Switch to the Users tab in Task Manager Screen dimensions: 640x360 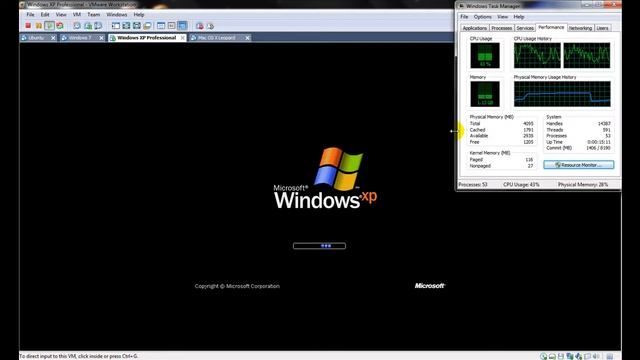point(602,28)
